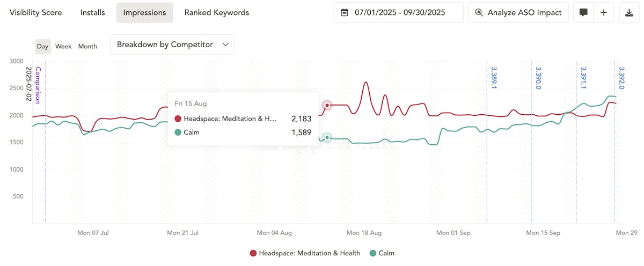Screen dimensions: 644x266
Task: Click the plus add icon
Action: point(604,12)
